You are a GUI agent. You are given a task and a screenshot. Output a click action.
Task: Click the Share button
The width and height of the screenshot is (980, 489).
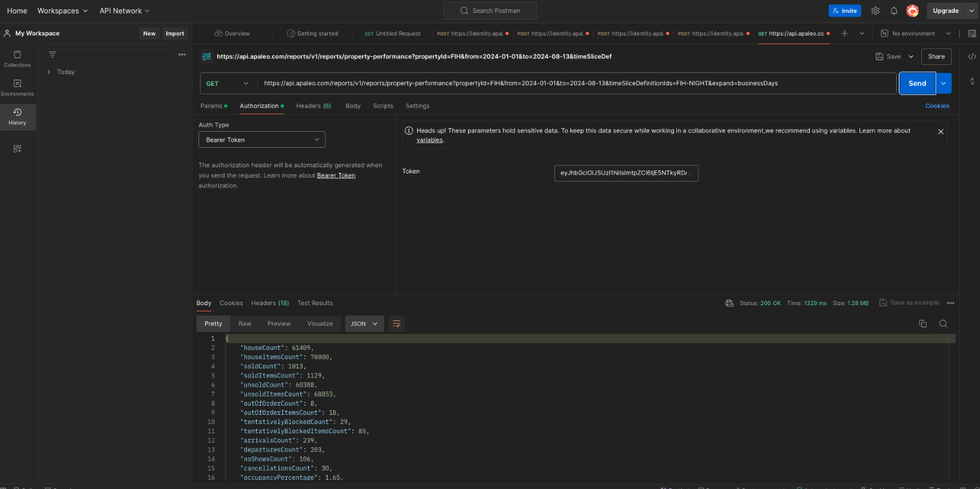936,56
